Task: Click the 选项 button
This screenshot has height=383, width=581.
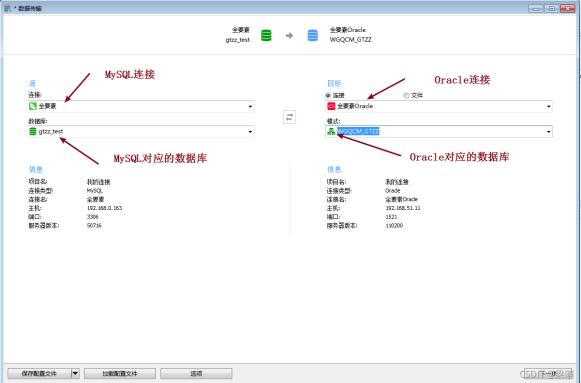Action: tap(196, 373)
